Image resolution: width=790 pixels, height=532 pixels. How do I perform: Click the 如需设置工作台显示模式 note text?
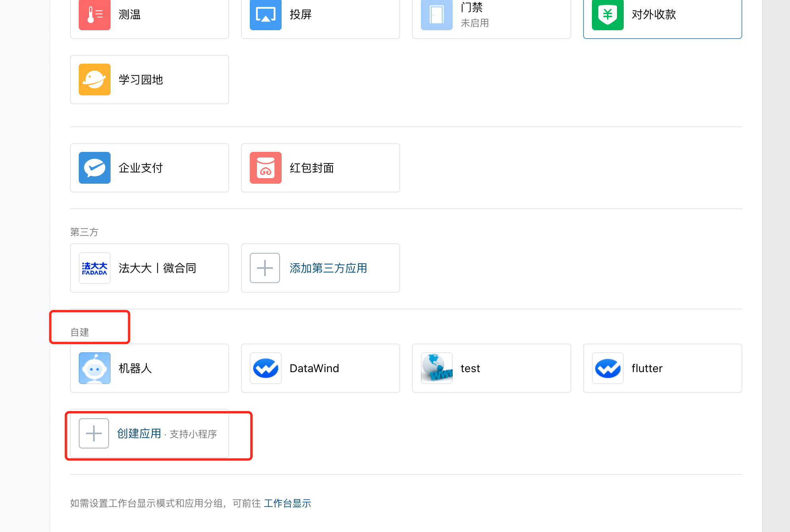(x=165, y=503)
